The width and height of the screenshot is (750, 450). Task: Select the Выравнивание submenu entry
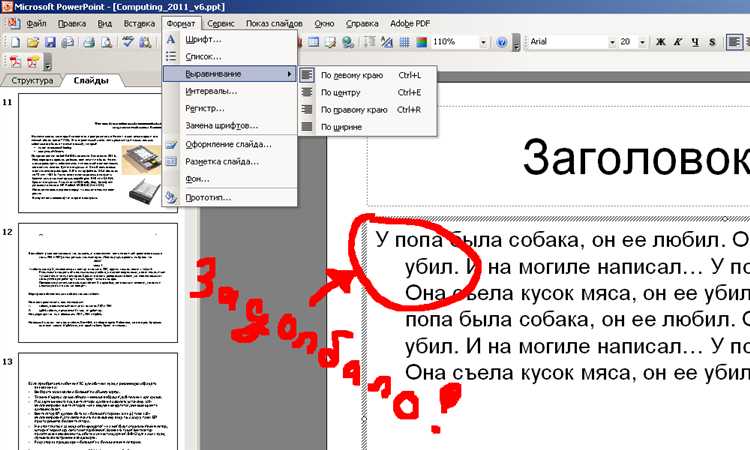[x=230, y=74]
